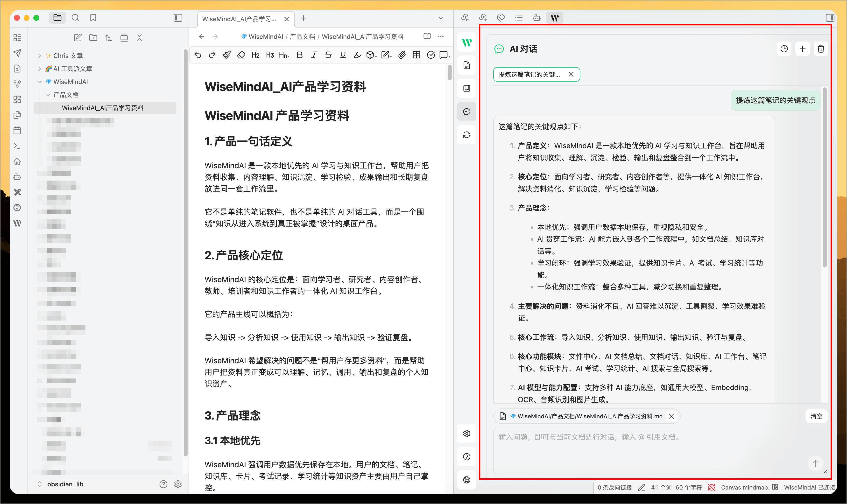
Task: Click the 清空 button
Action: click(816, 416)
